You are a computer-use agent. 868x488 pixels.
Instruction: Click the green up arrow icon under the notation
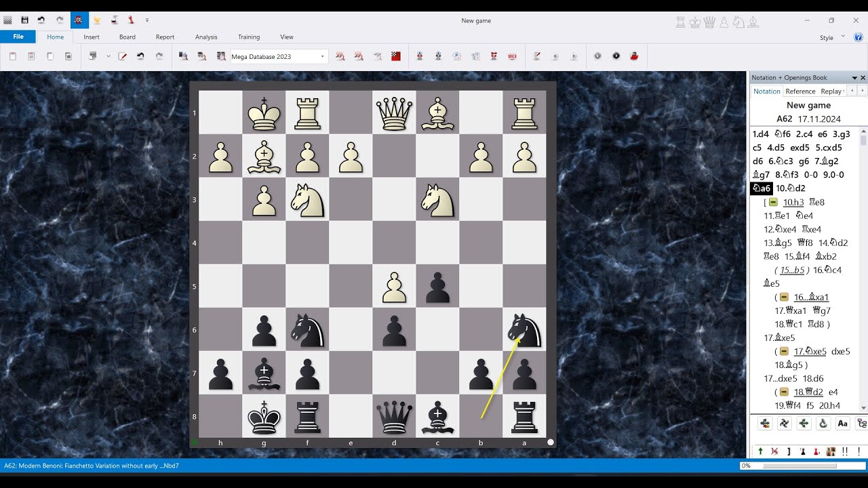tap(760, 451)
